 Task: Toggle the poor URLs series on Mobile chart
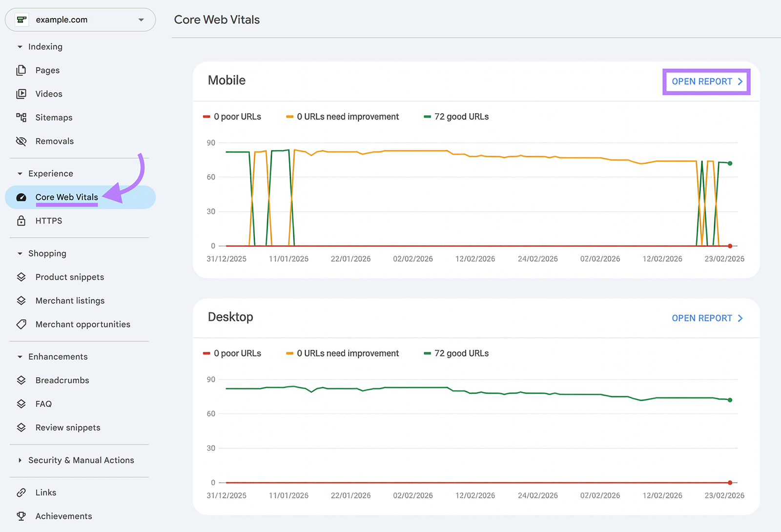tap(232, 116)
